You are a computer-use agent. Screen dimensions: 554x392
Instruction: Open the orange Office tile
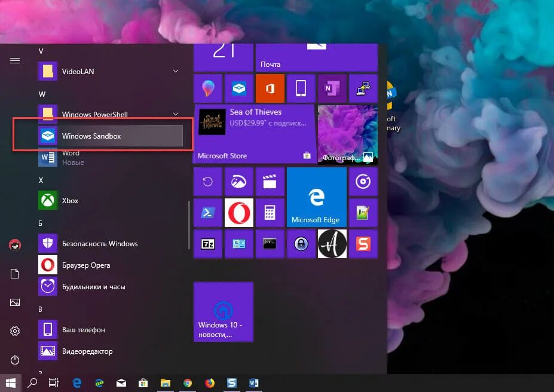[270, 88]
